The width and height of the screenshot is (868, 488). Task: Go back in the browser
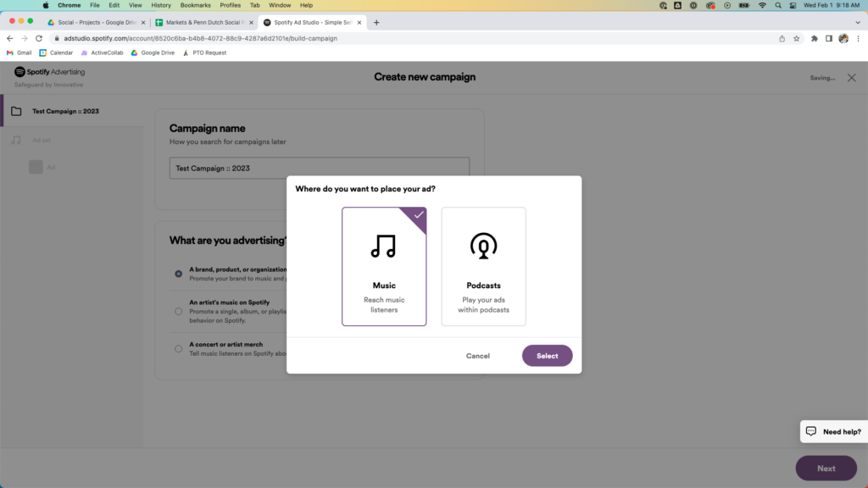coord(9,38)
